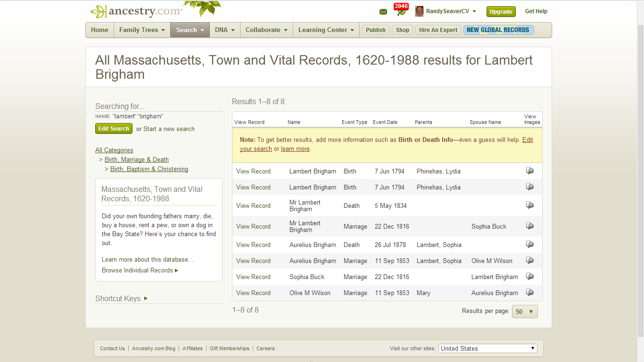View Record for Olive M Wilson
Viewport: 644px width, 362px height.
tap(253, 293)
